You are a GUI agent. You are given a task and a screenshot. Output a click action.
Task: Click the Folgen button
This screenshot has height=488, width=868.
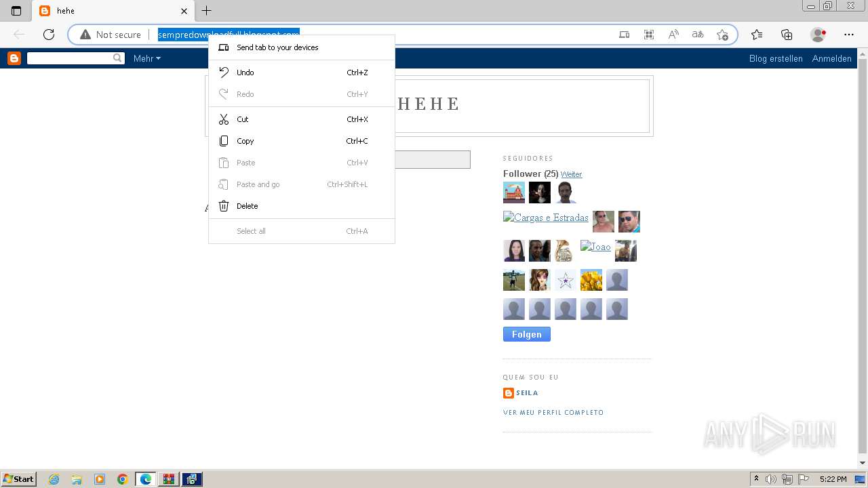tap(527, 334)
